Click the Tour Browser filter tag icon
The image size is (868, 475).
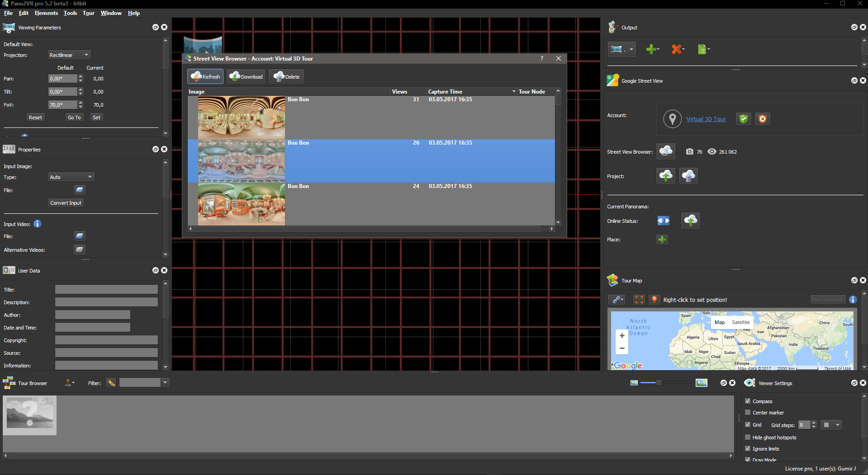point(111,383)
